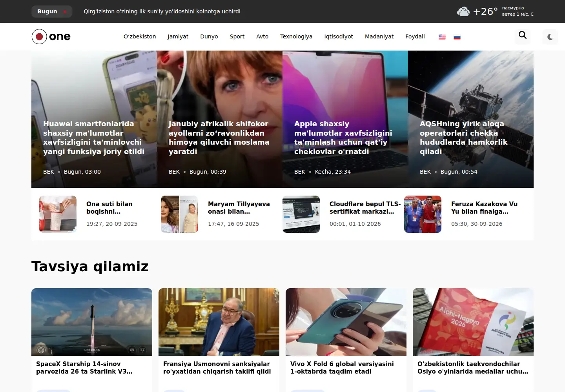This screenshot has height=392, width=565.
Task: Click the Usmonov article photo
Action: (219, 322)
